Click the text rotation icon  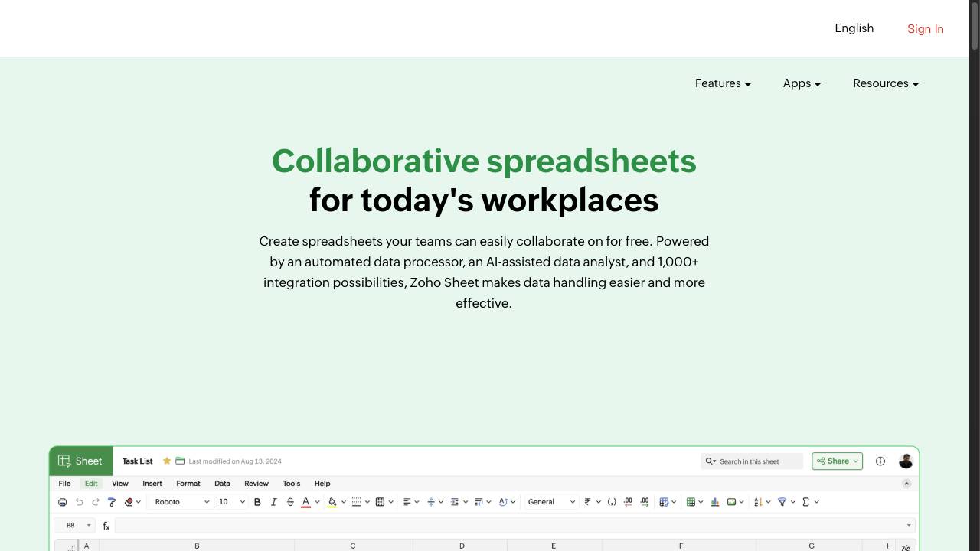[x=503, y=502]
